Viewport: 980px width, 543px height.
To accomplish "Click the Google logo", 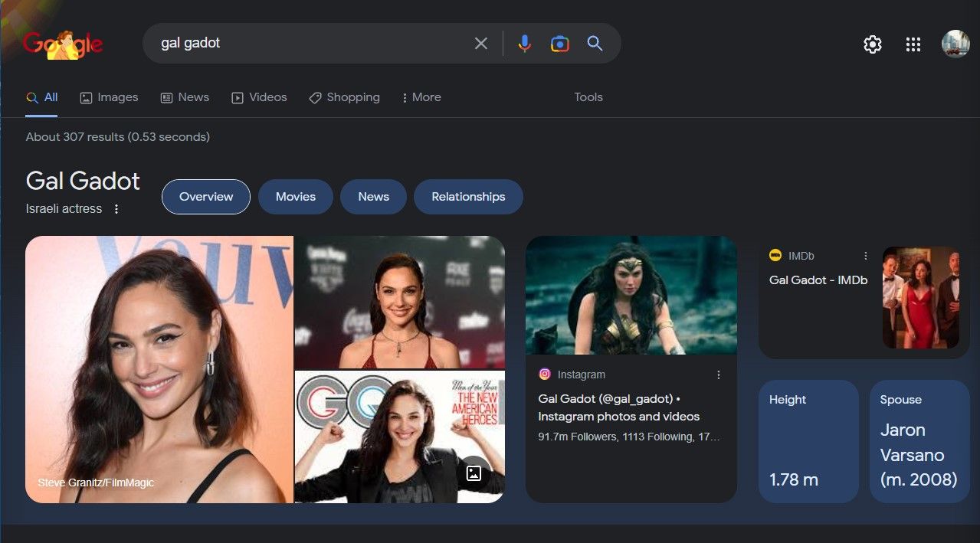I will click(x=63, y=44).
